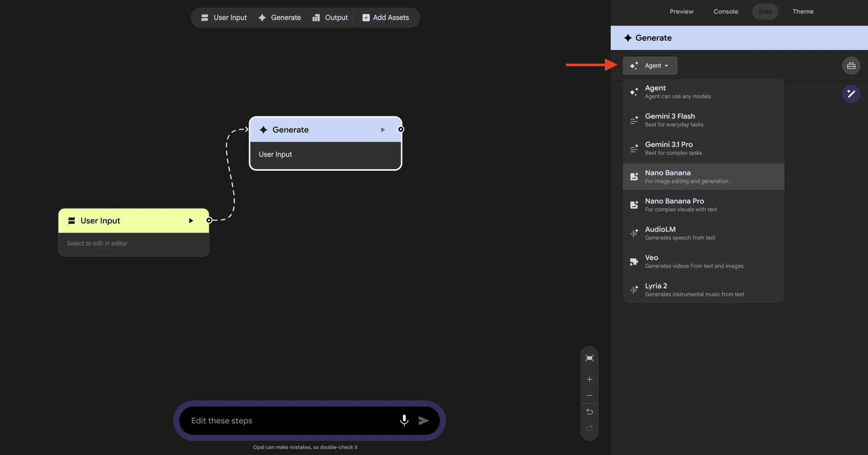Click the Veo video camera icon
868x455 pixels.
(x=634, y=262)
